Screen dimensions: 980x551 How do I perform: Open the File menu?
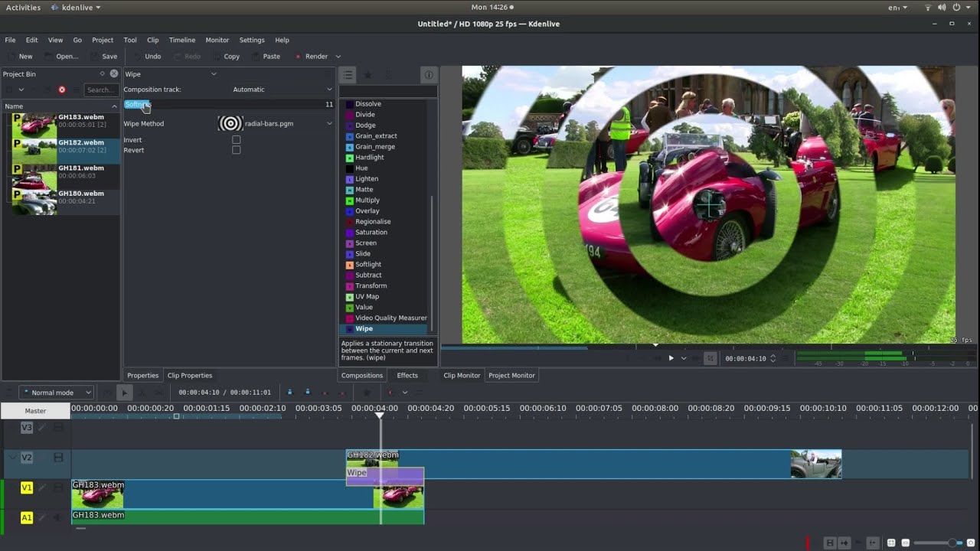click(10, 40)
